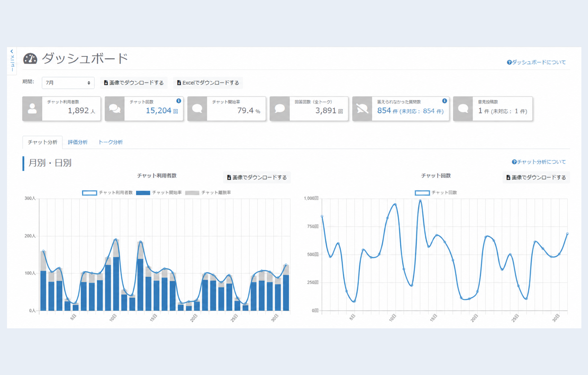Click the Excelでダウンロードする button

(208, 83)
